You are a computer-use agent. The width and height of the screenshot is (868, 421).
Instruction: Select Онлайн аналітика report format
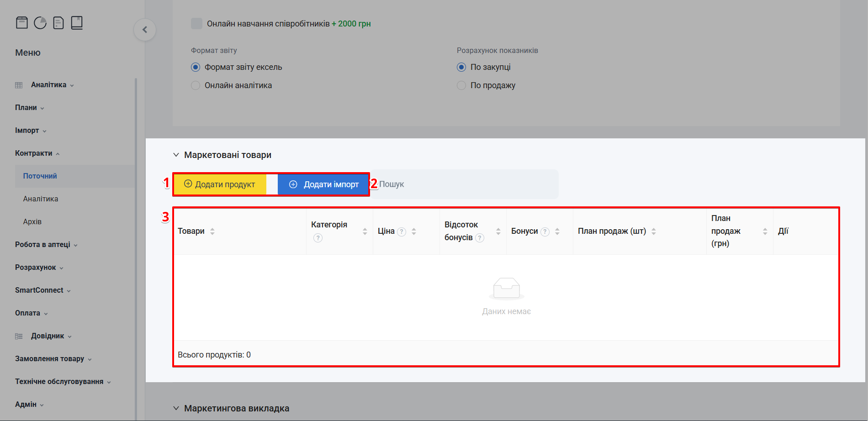196,85
